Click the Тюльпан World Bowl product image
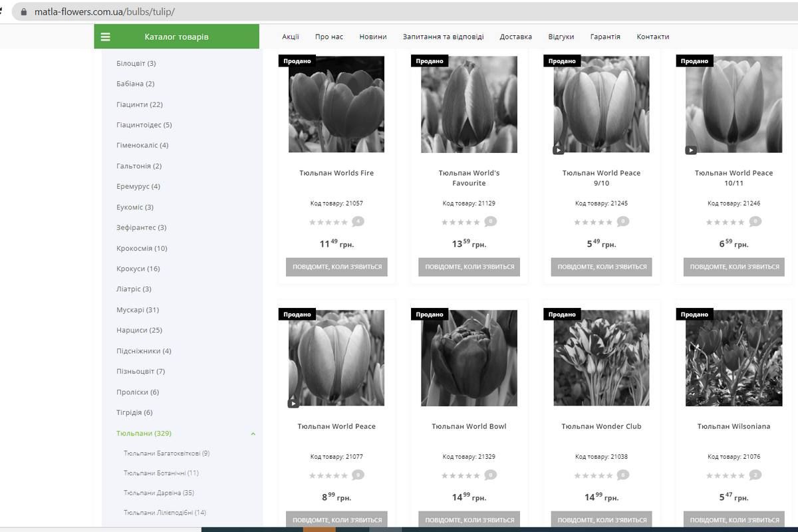 (x=469, y=358)
